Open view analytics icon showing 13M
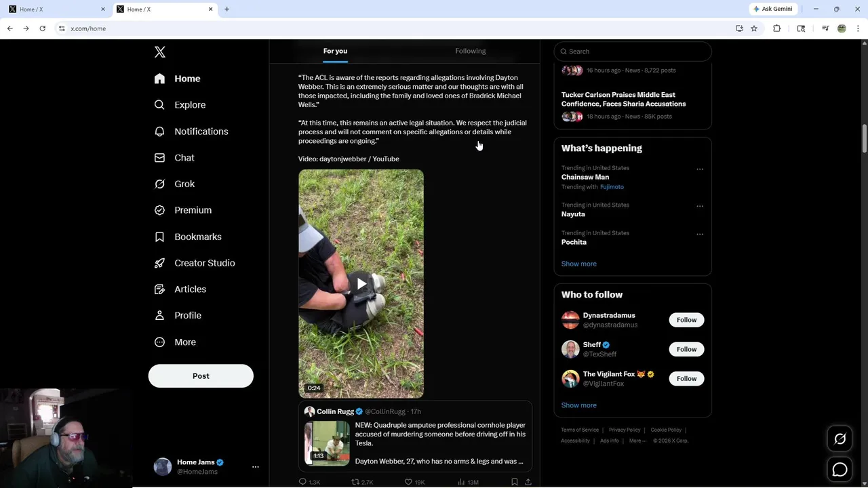868x488 pixels. [x=461, y=482]
